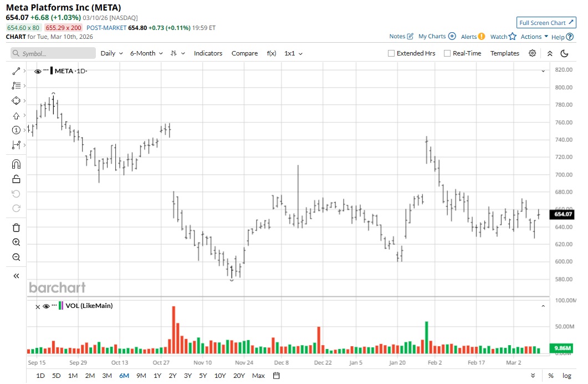
Task: Click the VOL indicator color swatch
Action: pyautogui.click(x=61, y=306)
